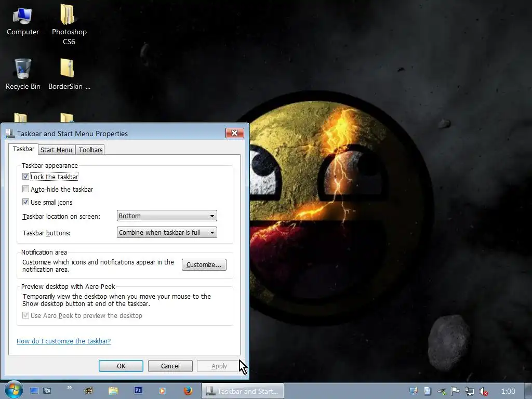The height and width of the screenshot is (399, 532).
Task: Launch Firefox from the taskbar
Action: 188,391
